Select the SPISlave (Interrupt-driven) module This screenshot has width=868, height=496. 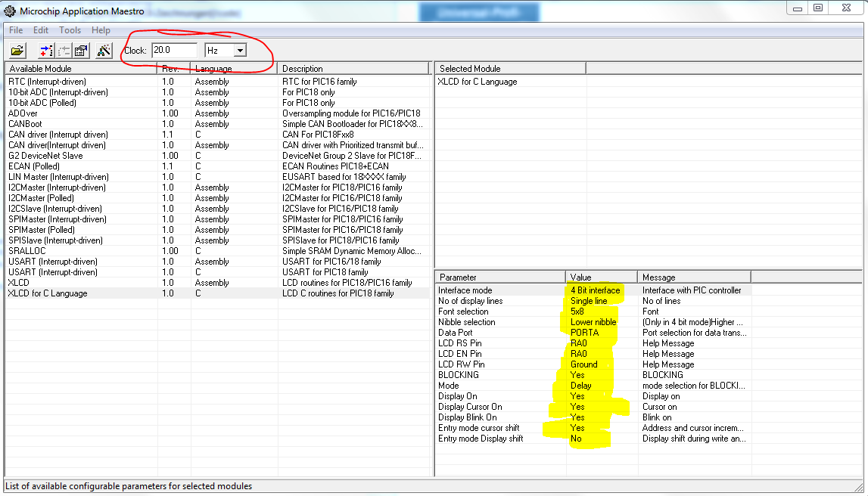click(217, 240)
